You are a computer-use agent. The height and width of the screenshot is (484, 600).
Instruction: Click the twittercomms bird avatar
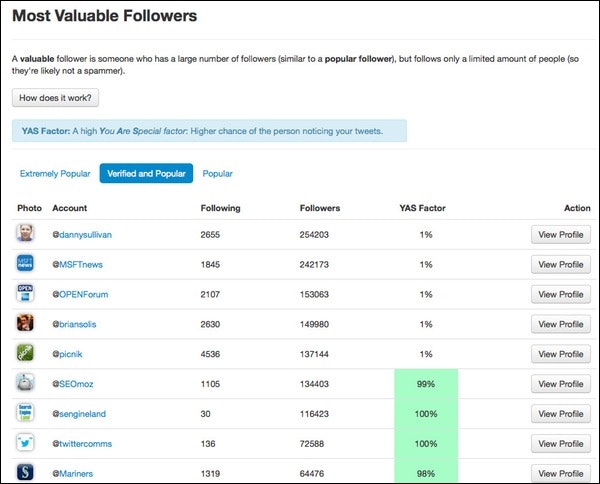click(26, 443)
